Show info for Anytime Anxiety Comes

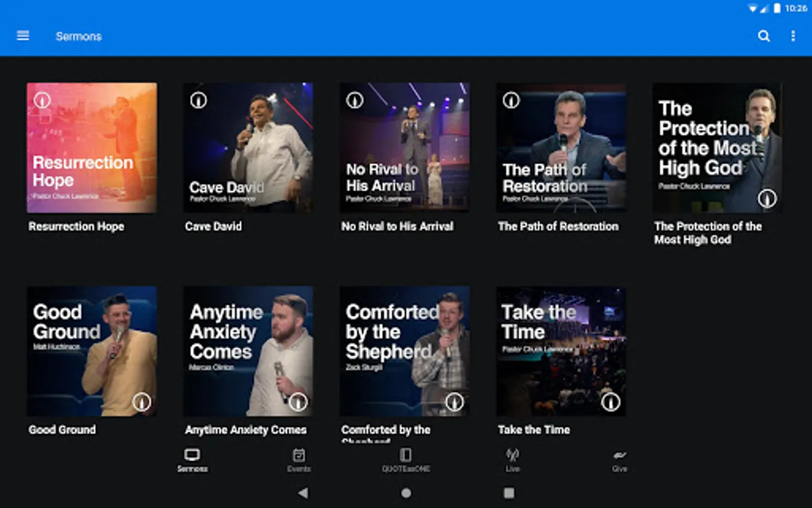298,402
